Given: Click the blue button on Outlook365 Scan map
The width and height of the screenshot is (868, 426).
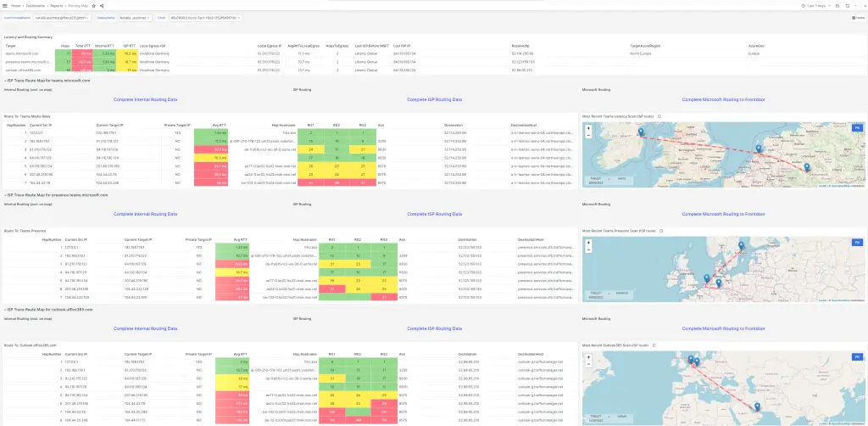Looking at the screenshot, I should pyautogui.click(x=857, y=357).
